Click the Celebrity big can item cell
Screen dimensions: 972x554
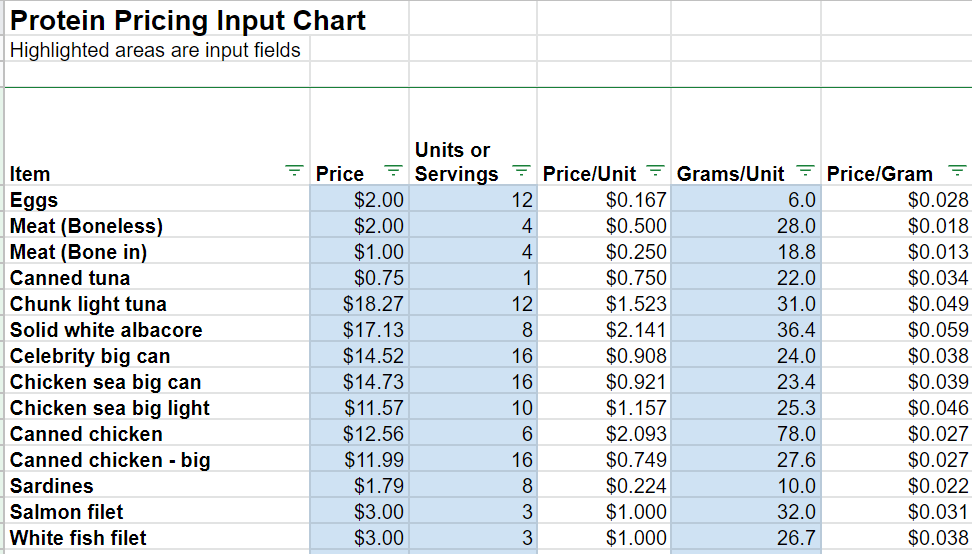tap(90, 356)
